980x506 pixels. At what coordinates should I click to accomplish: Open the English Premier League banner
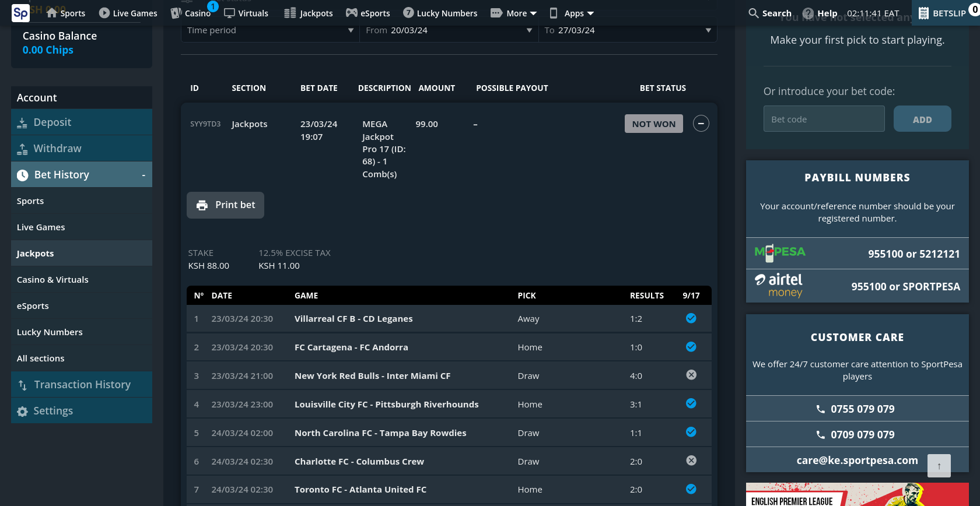pos(857,494)
